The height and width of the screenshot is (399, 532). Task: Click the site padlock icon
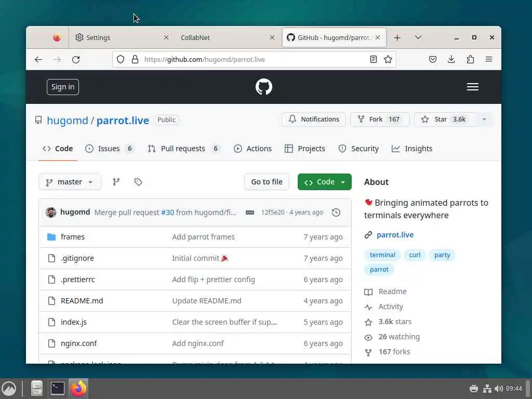coord(135,59)
